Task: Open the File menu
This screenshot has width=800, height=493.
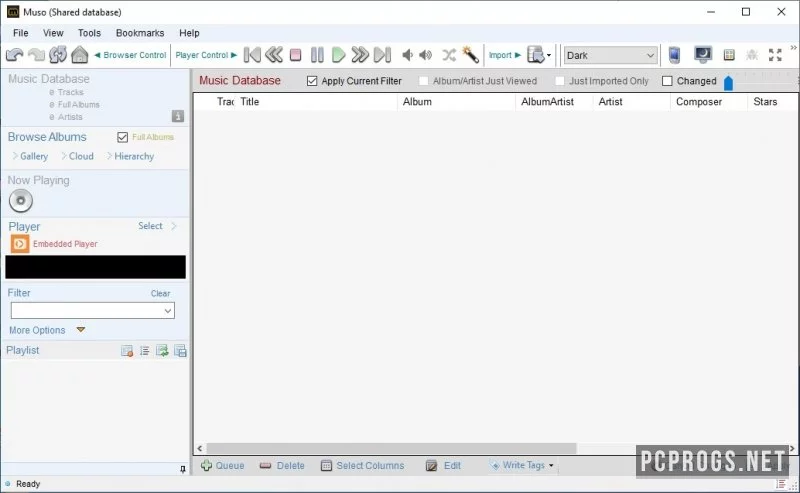Action: 20,33
